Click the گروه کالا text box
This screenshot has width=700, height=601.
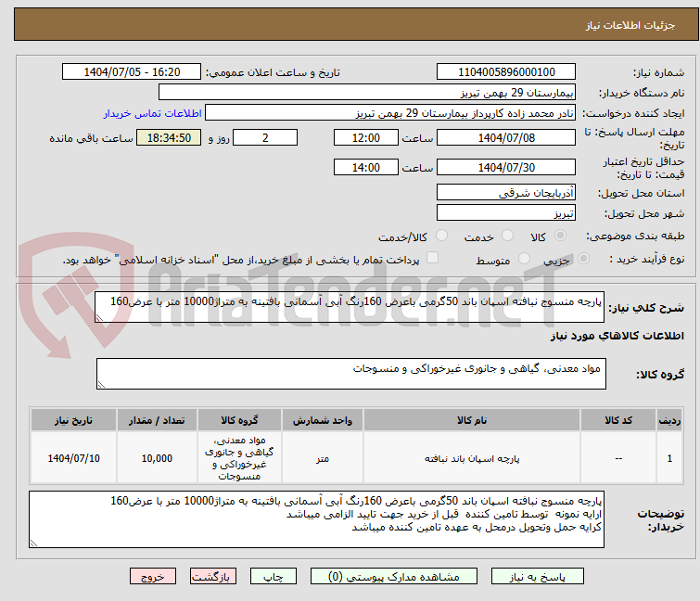pyautogui.click(x=351, y=374)
